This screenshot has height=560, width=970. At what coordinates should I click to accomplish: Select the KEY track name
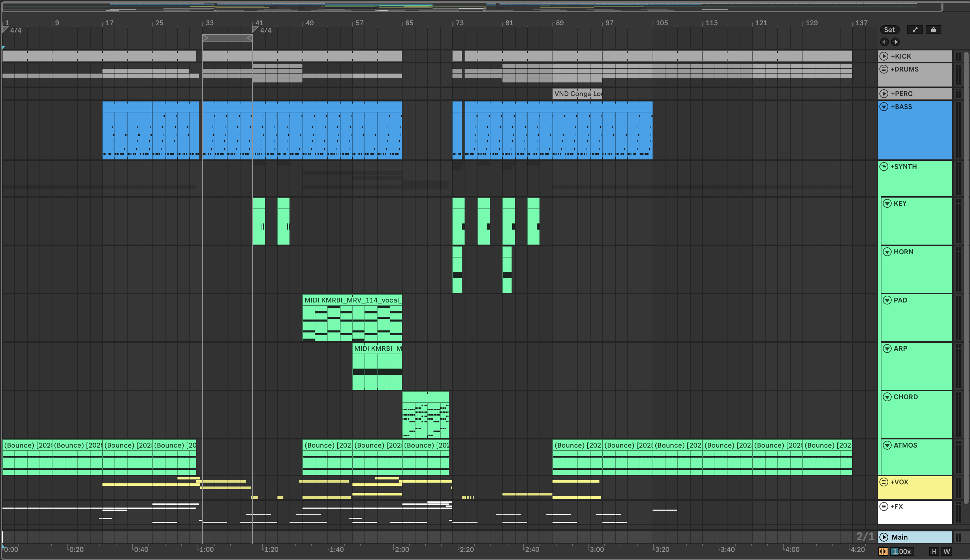900,203
